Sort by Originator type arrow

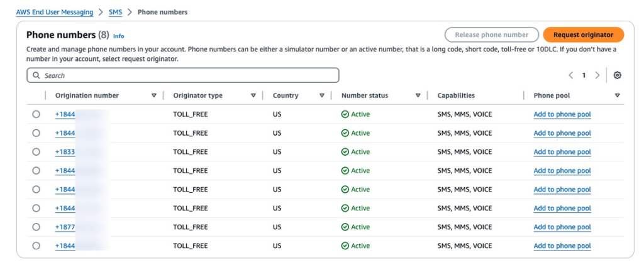[x=253, y=95]
